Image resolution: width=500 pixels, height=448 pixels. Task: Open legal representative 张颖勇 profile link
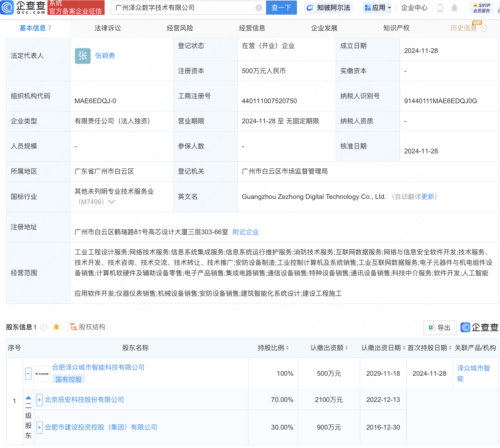coord(105,56)
